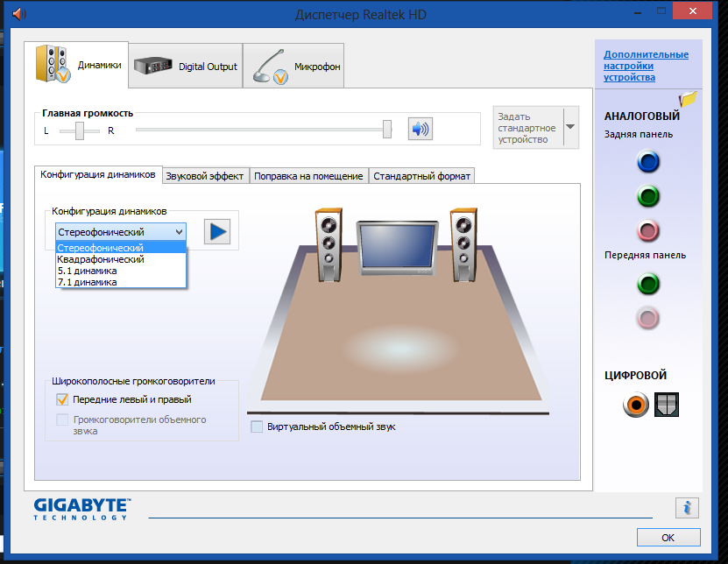Click the monitor in the room diagram
728x564 pixels.
[x=397, y=249]
